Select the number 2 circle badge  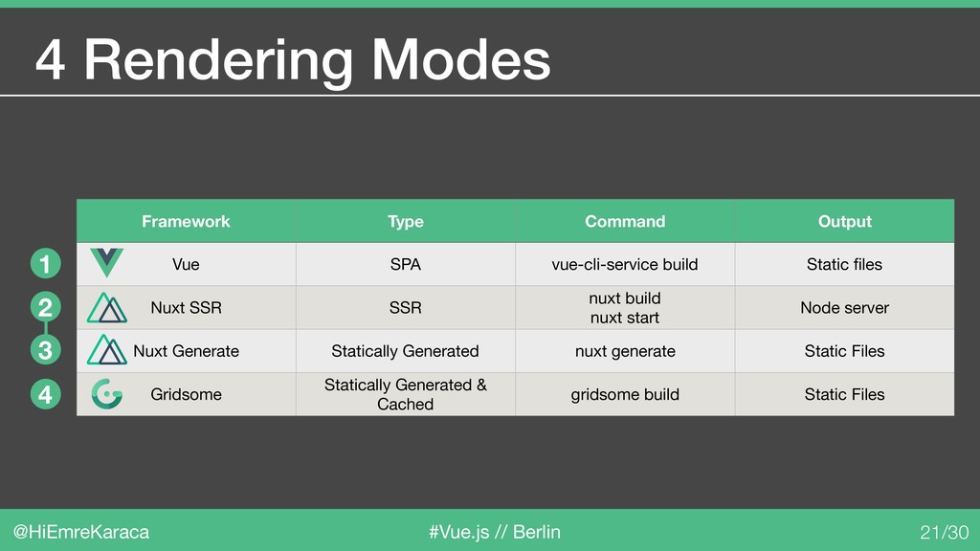pos(46,307)
